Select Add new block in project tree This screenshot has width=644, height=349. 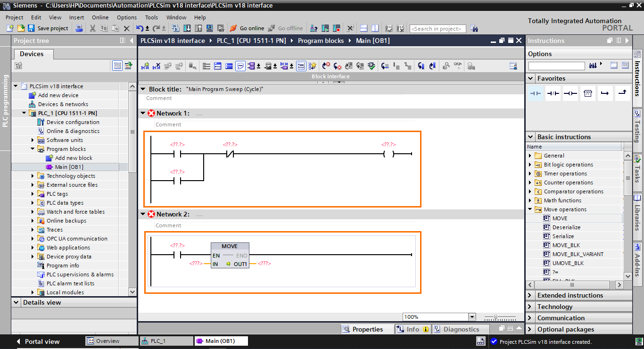74,158
